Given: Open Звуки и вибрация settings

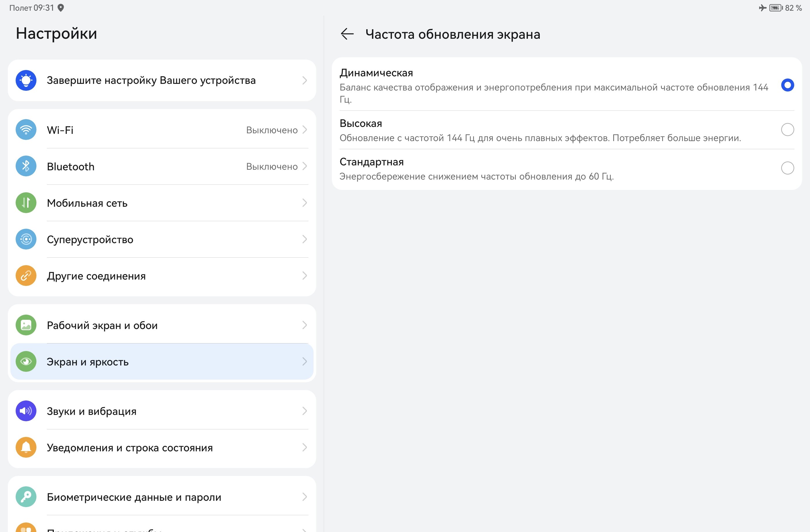Looking at the screenshot, I should pyautogui.click(x=162, y=411).
